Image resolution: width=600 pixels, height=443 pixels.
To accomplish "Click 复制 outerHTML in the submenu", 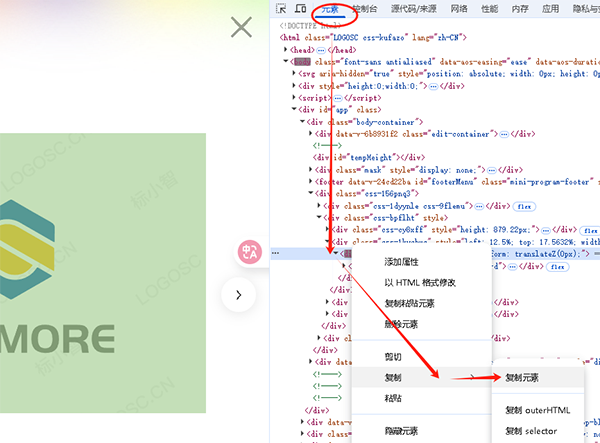I will click(x=538, y=410).
